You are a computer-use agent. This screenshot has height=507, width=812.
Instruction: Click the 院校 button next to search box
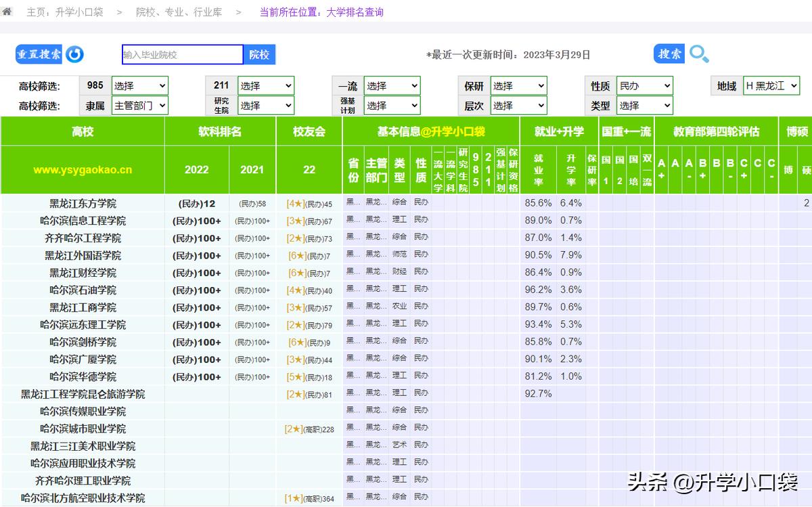(259, 54)
